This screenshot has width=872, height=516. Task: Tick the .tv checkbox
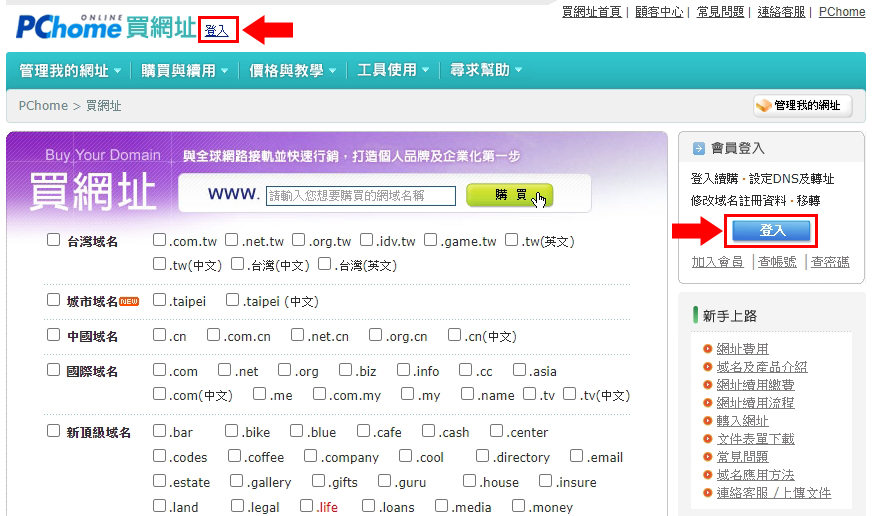click(x=530, y=394)
